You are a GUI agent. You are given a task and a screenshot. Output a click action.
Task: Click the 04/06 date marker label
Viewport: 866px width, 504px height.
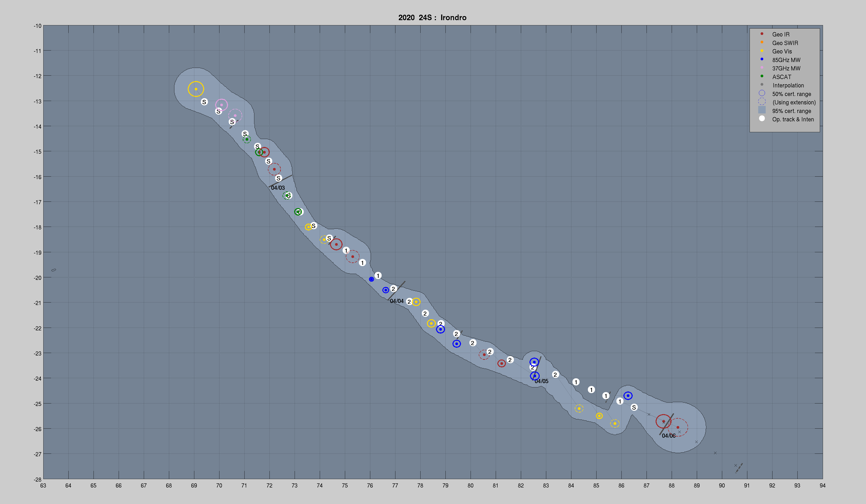668,436
